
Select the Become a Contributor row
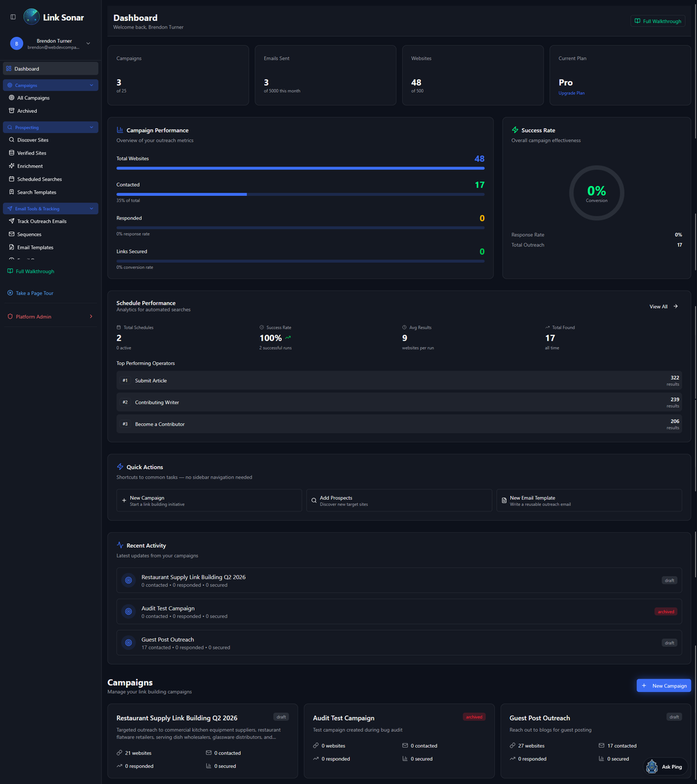tap(399, 424)
